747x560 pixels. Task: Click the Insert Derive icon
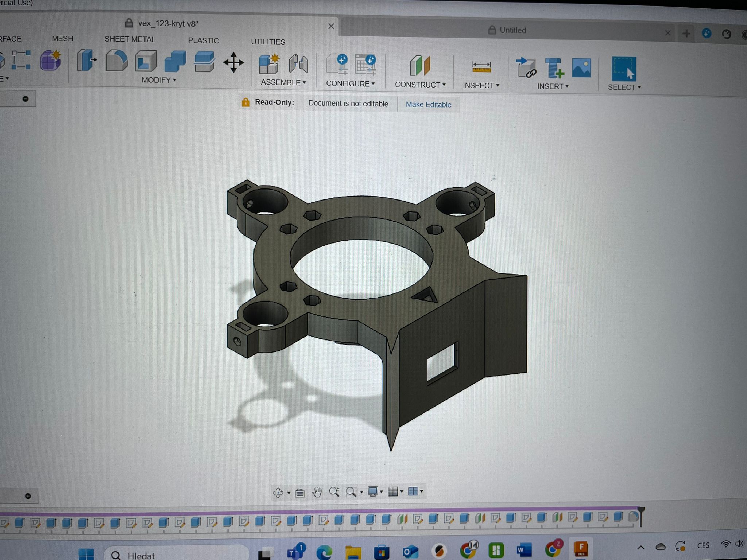tap(526, 68)
